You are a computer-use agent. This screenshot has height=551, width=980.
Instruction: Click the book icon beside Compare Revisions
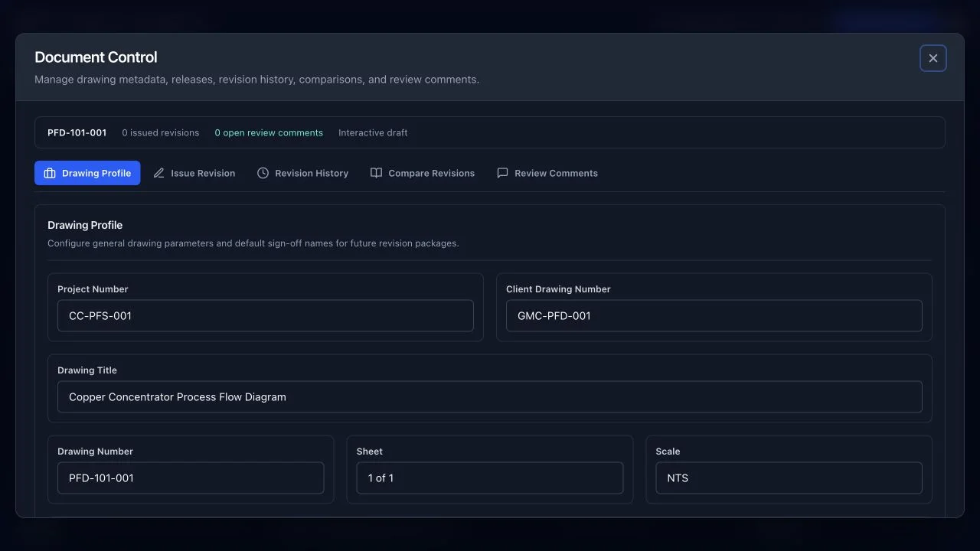(x=376, y=173)
